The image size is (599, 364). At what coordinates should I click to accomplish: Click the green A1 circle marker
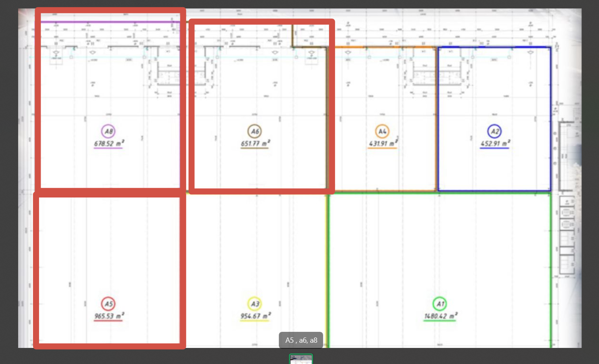coord(440,304)
